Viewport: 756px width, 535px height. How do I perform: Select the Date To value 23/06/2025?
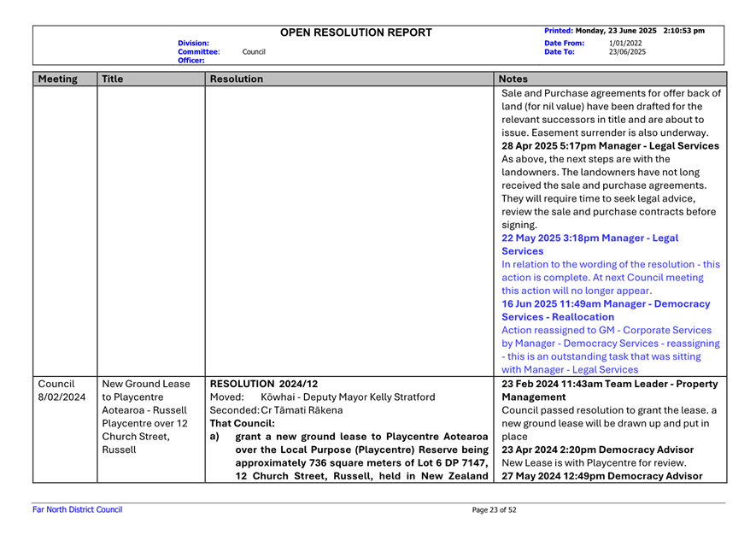(627, 51)
